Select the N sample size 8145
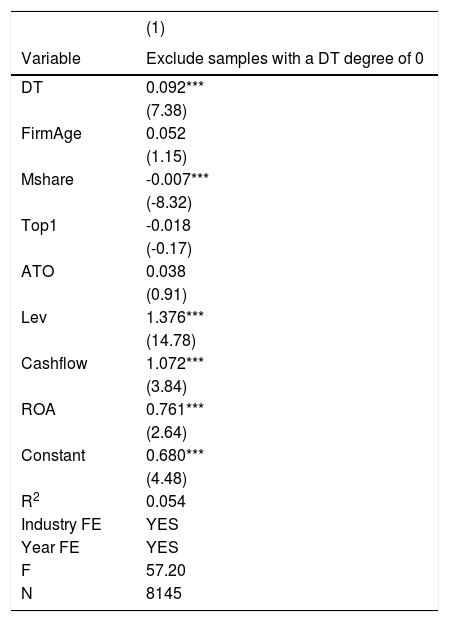Viewport: 449px width, 622px height. 164,593
